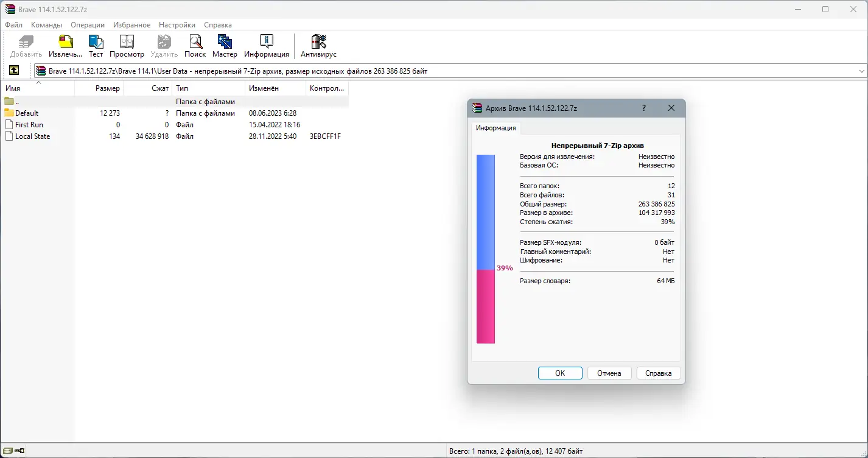Click the dialog title bar archive icon
Image resolution: width=868 pixels, height=458 pixels.
(x=478, y=108)
